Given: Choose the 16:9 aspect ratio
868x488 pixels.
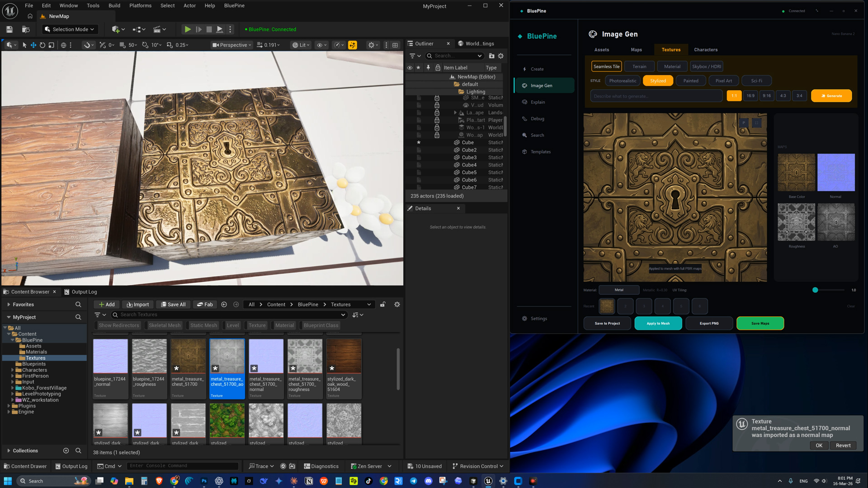Looking at the screenshot, I should pyautogui.click(x=750, y=96).
